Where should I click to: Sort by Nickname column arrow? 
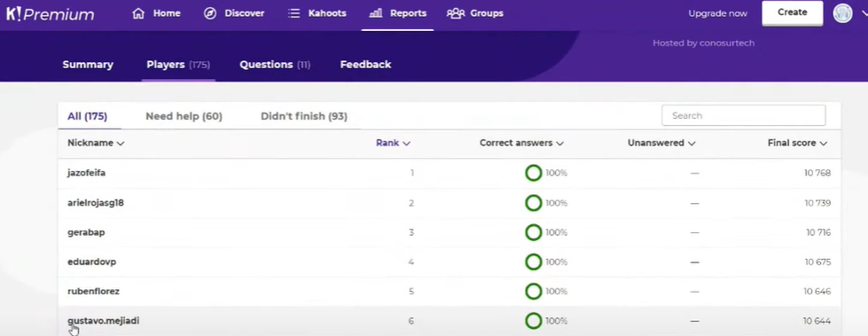pyautogui.click(x=121, y=144)
